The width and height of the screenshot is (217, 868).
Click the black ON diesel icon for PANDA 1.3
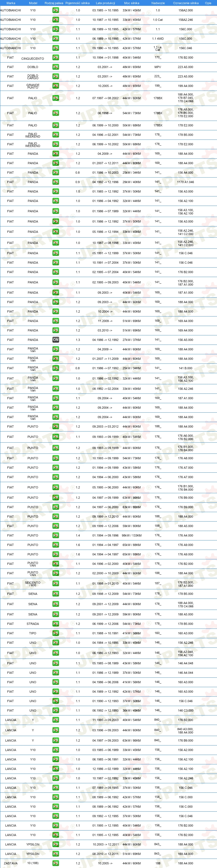(x=55, y=340)
